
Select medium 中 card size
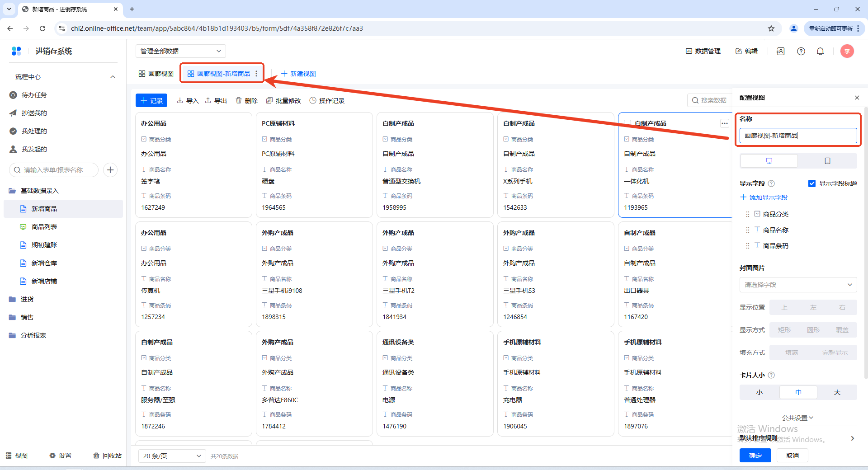(x=798, y=392)
